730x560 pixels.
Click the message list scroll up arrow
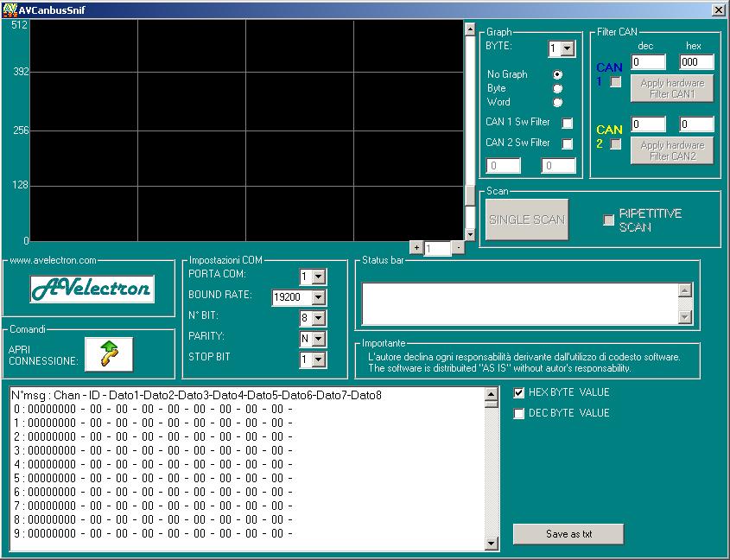tap(492, 395)
